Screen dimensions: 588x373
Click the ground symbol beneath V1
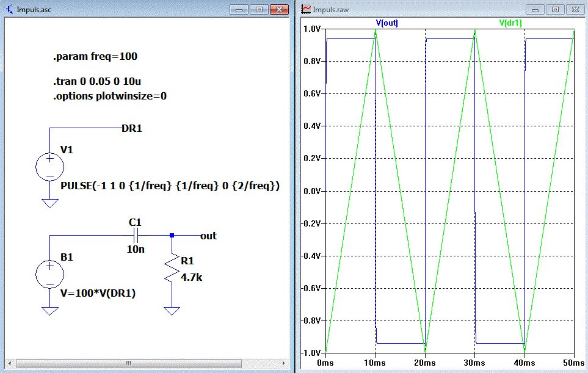[x=49, y=203]
